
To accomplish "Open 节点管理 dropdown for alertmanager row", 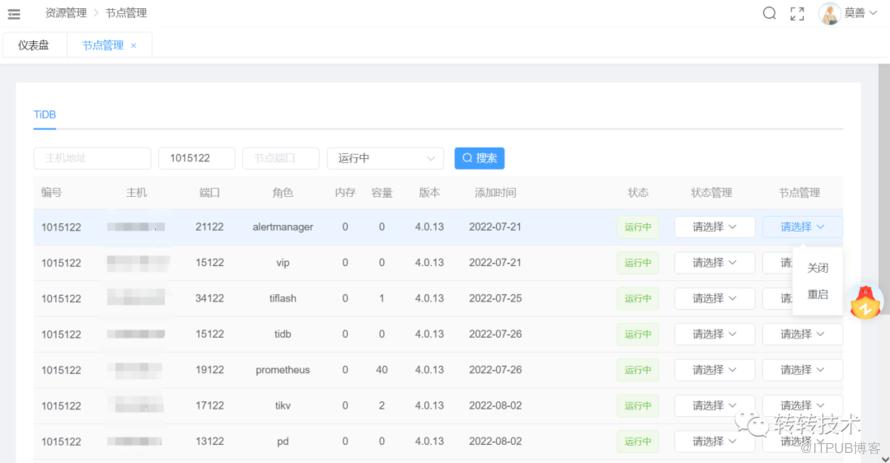I will pos(802,227).
